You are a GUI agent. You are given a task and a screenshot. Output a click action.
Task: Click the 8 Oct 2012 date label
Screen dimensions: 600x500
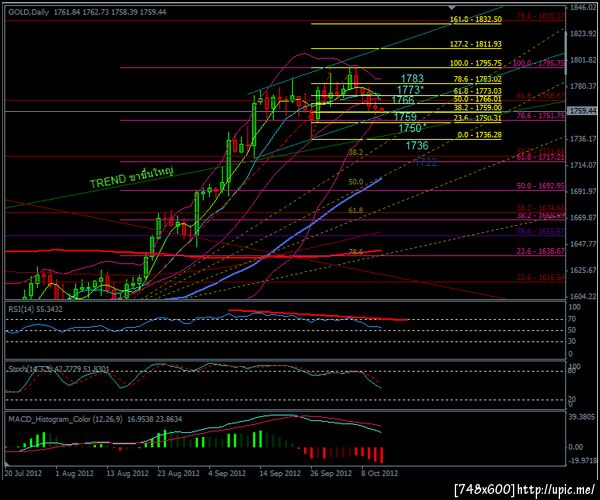[380, 473]
